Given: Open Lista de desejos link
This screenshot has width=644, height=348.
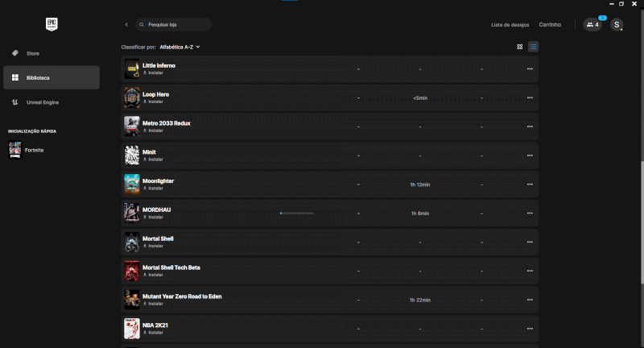Looking at the screenshot, I should coord(510,25).
